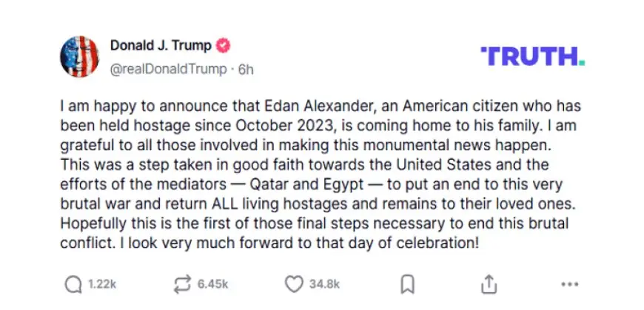Expand the three-dot more options menu
644x310 pixels.
tap(570, 284)
